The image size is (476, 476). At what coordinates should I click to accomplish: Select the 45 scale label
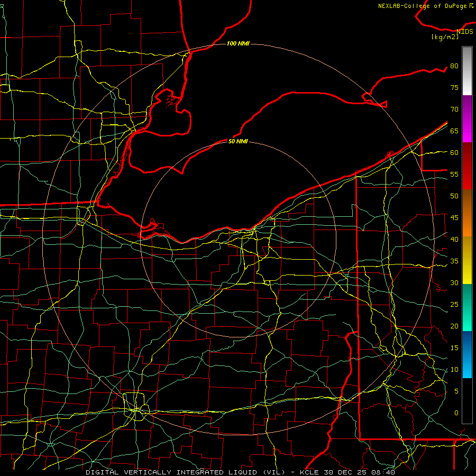click(x=454, y=218)
